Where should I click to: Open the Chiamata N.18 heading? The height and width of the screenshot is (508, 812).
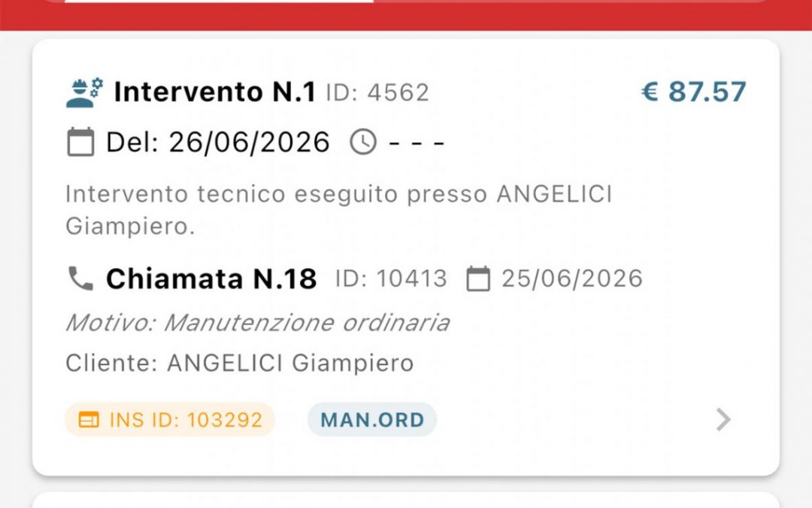[x=211, y=279]
